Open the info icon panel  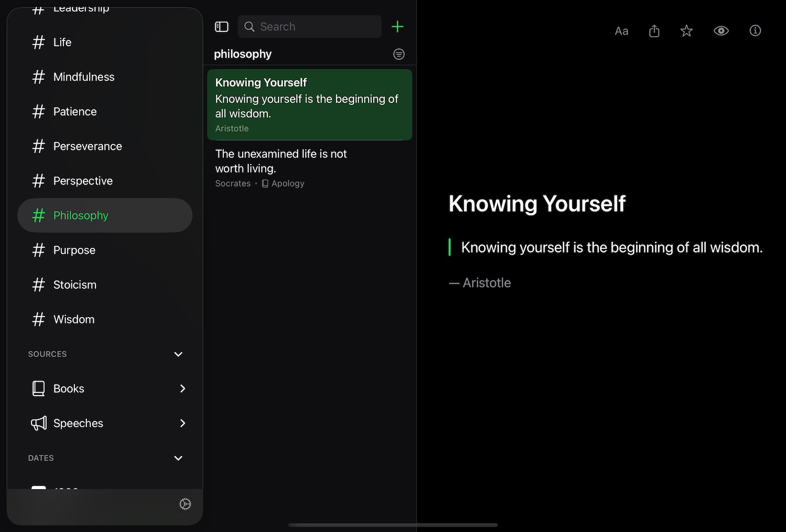pyautogui.click(x=755, y=31)
